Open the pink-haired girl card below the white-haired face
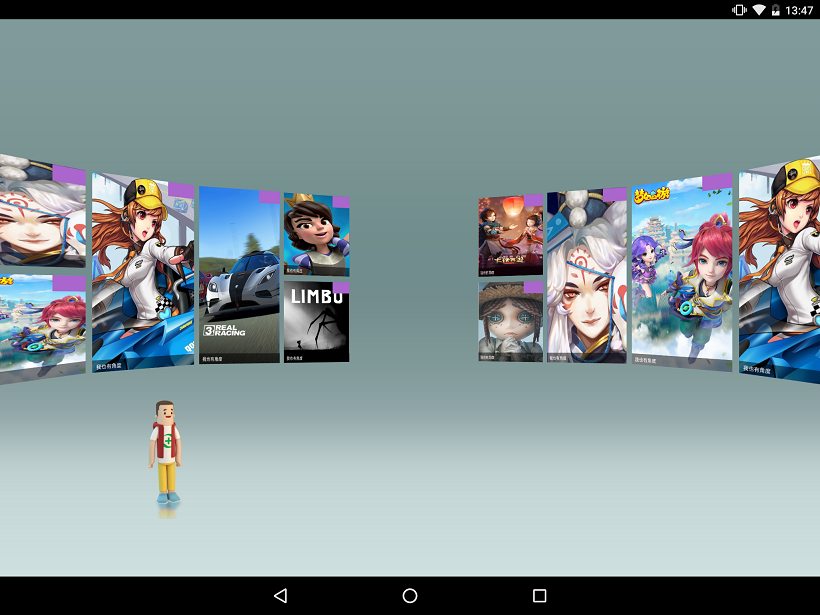 click(43, 329)
